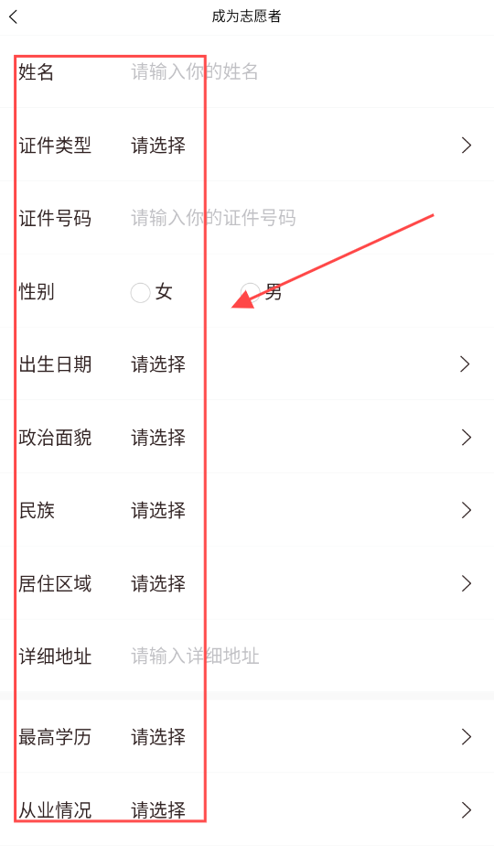Go back using the top-left arrow

[14, 16]
